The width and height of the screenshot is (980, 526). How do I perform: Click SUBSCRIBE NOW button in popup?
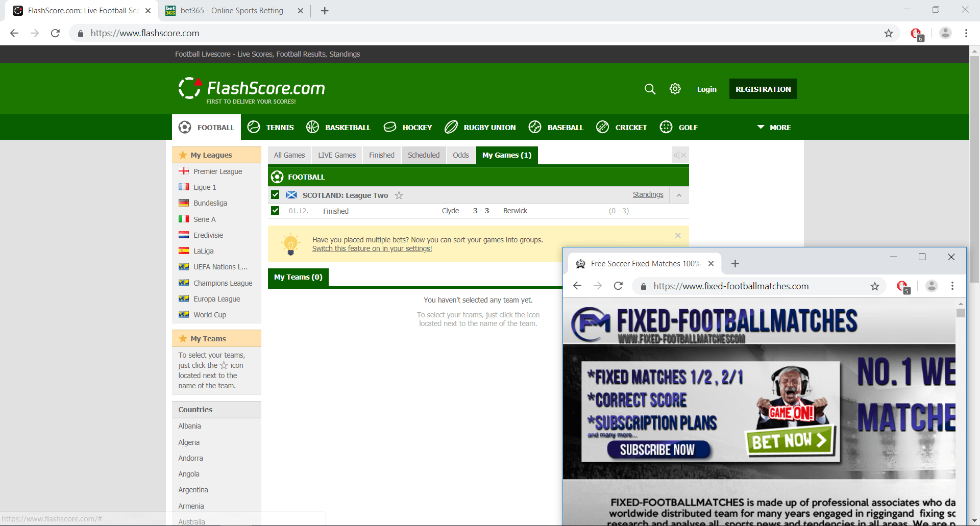click(x=657, y=449)
